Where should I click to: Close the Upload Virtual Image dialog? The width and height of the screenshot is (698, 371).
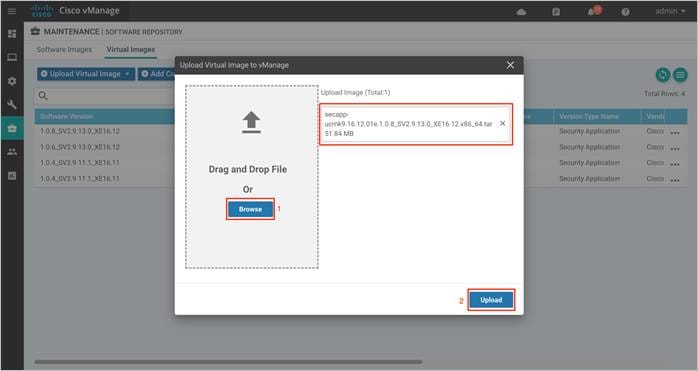pyautogui.click(x=510, y=65)
